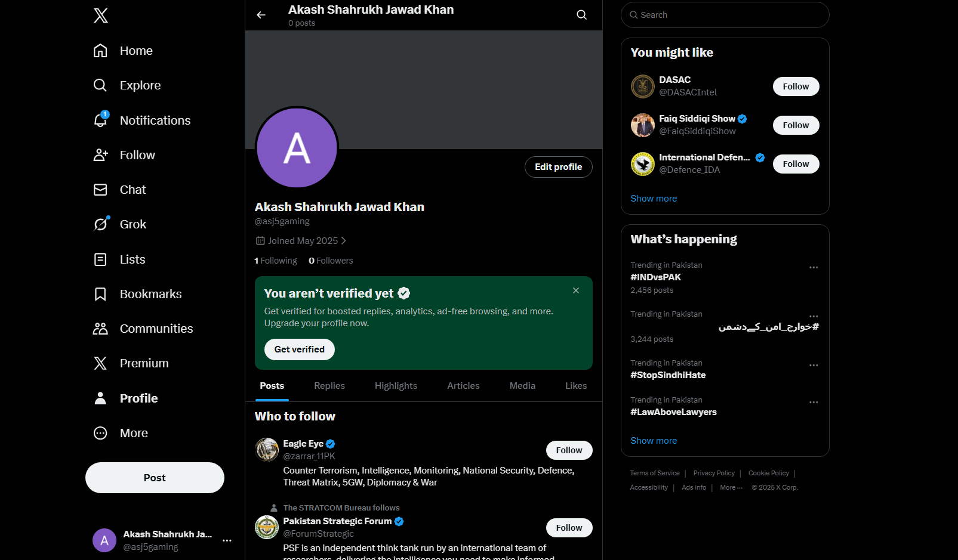Switch to the Replies tab
Screen dimensions: 958x560
point(329,386)
